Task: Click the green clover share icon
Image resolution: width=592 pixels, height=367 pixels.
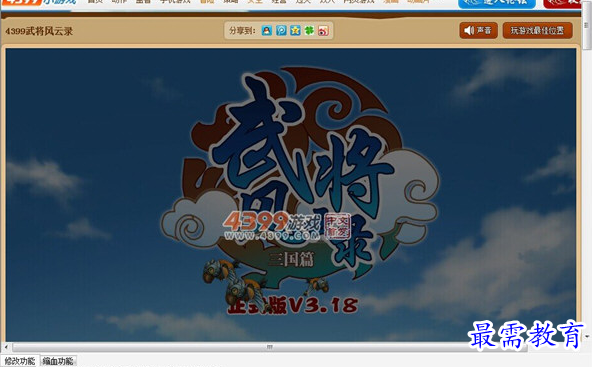Action: tap(309, 31)
